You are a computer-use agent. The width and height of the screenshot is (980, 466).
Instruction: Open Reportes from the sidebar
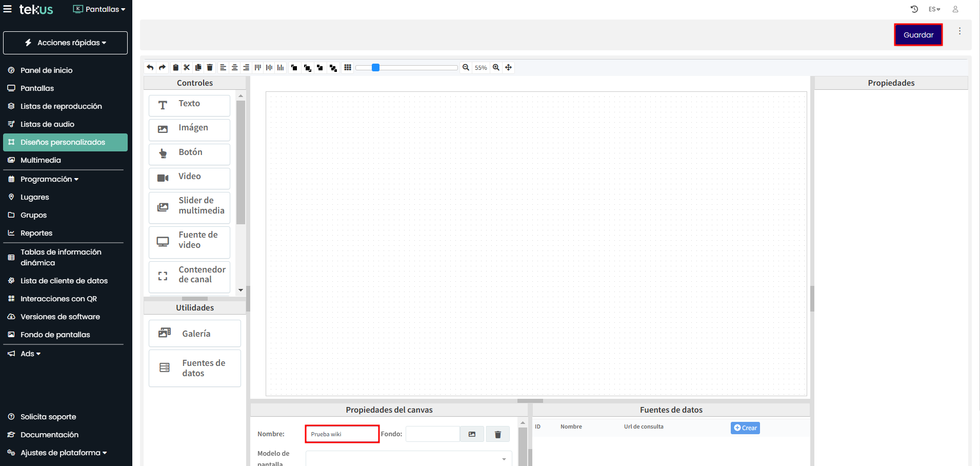pyautogui.click(x=36, y=233)
